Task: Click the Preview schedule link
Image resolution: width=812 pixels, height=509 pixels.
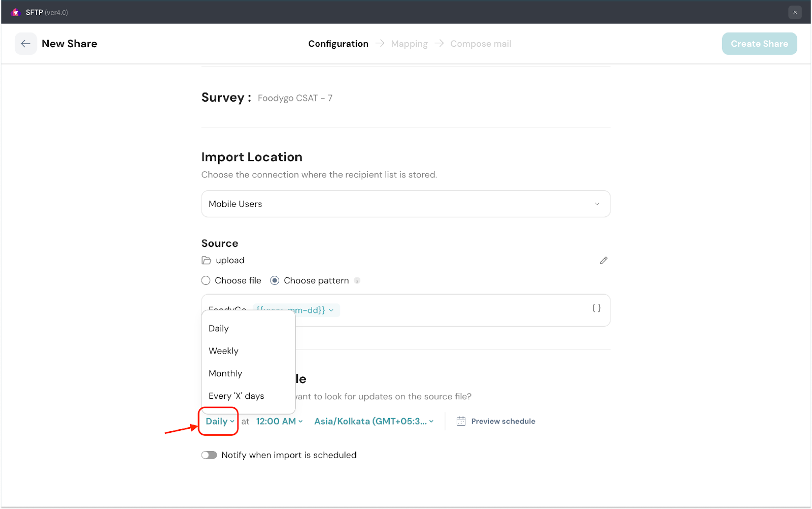Action: (x=503, y=421)
